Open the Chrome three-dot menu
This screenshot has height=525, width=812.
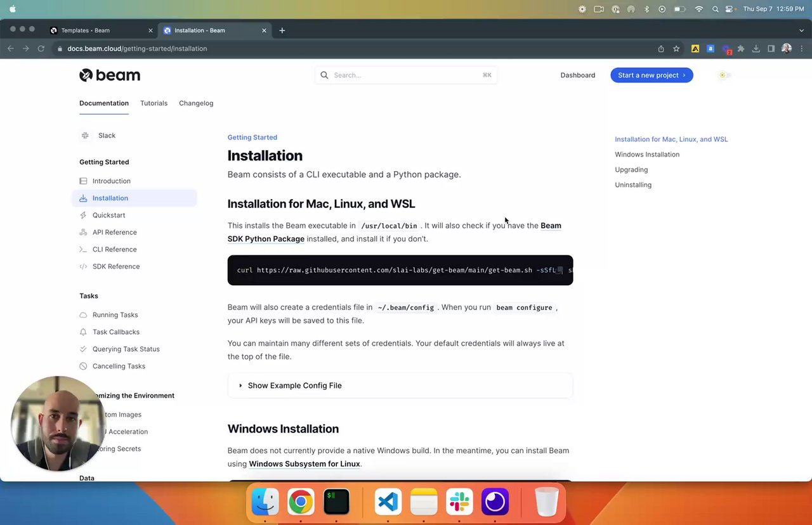[x=802, y=48]
